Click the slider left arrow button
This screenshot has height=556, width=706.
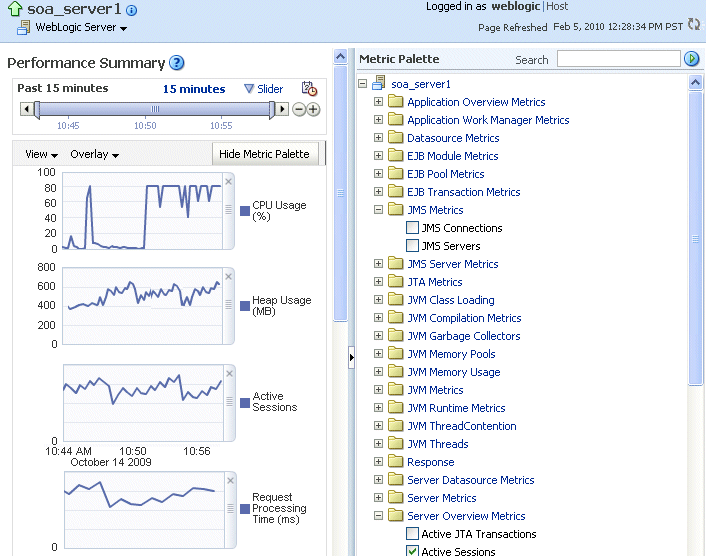point(27,109)
